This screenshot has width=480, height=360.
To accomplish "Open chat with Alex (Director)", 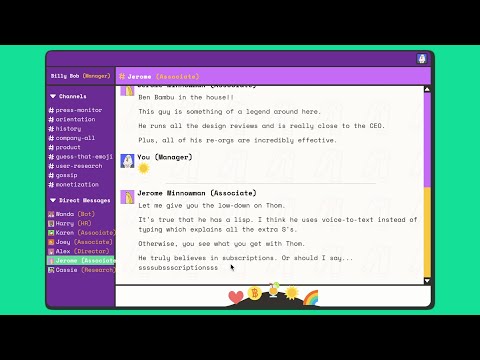I will click(x=79, y=251).
